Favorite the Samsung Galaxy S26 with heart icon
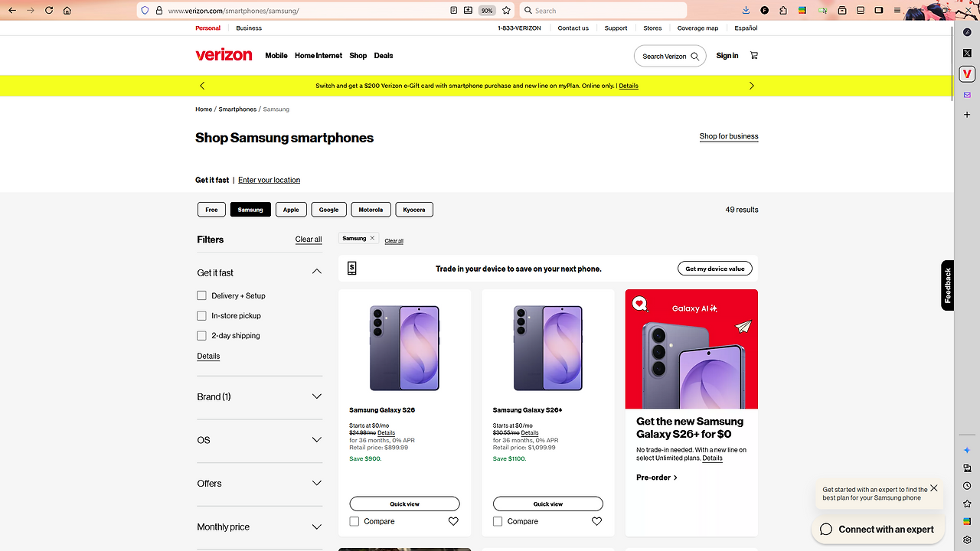Screen dimensions: 980x551 point(453,521)
